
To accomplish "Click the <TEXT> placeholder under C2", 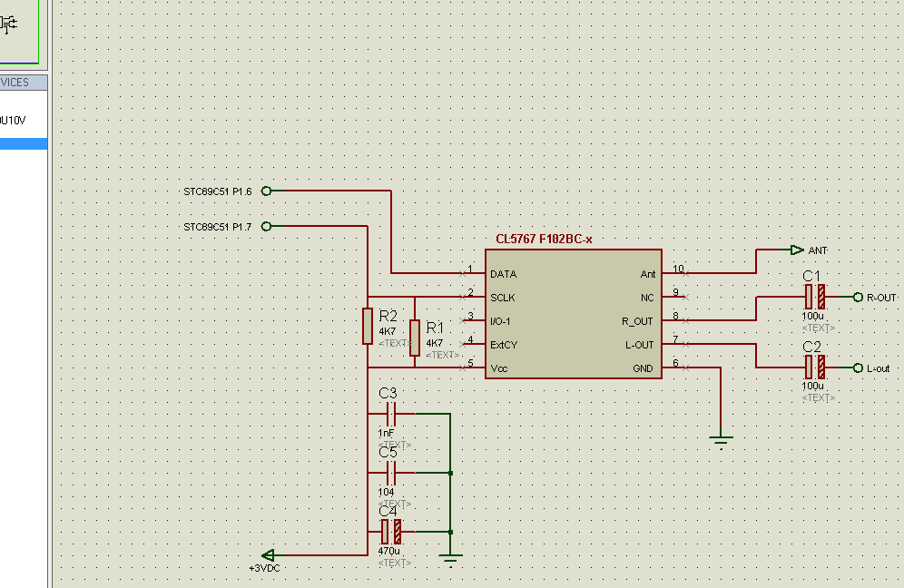I will click(818, 397).
